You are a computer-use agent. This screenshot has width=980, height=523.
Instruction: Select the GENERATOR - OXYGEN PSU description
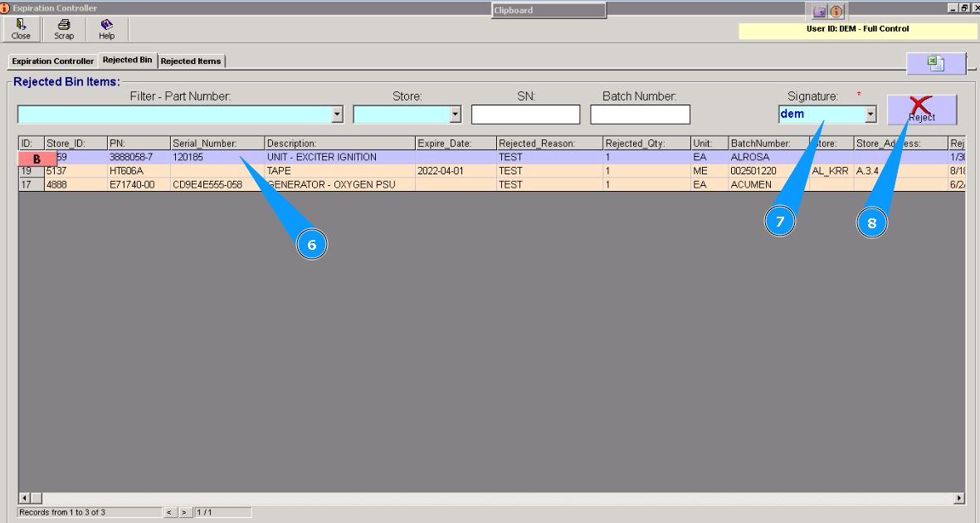pyautogui.click(x=340, y=184)
